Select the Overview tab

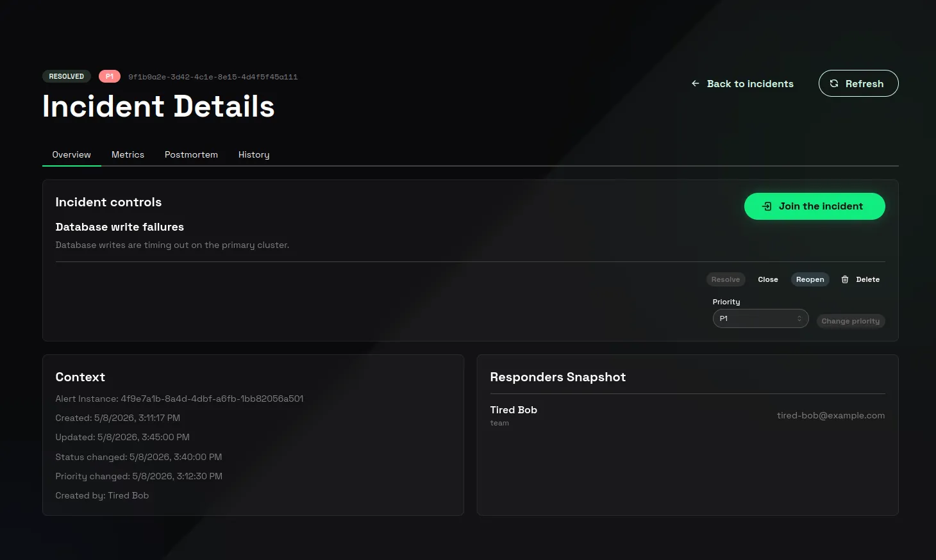72,154
